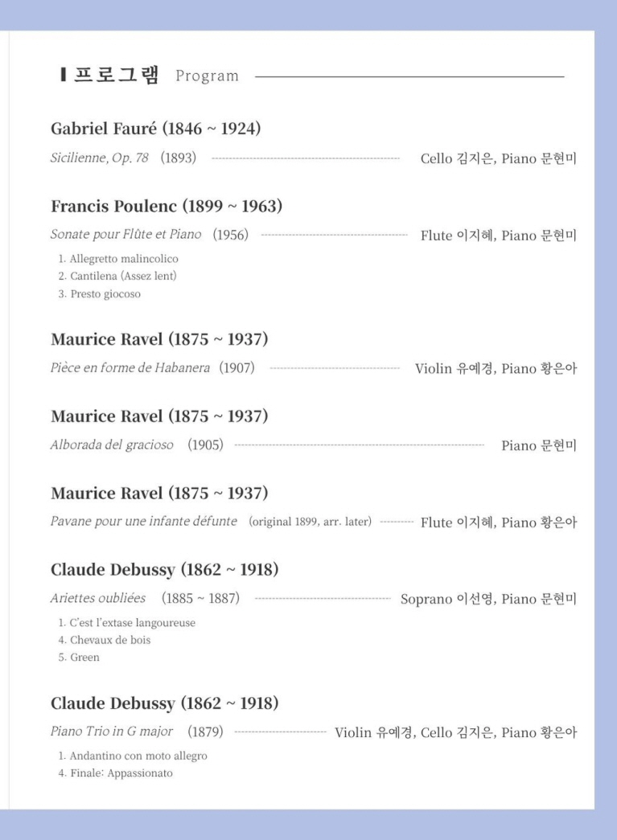Screen dimensions: 617x840
Task: Select the "Alborada del gracioso" piece title
Action: click(x=112, y=445)
